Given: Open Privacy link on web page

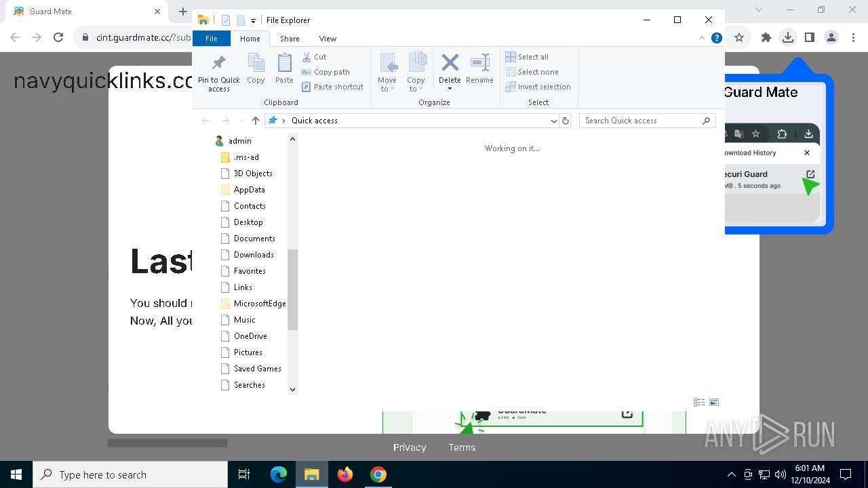Looking at the screenshot, I should (x=410, y=447).
